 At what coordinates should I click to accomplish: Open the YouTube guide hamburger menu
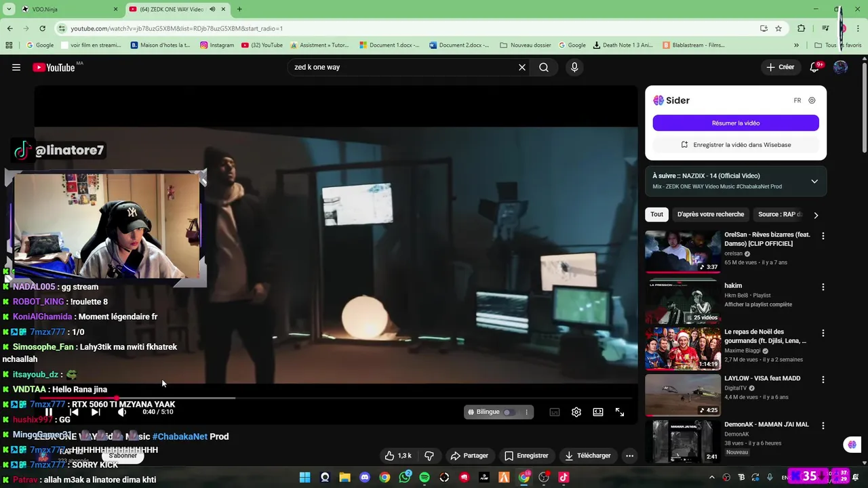pos(16,67)
